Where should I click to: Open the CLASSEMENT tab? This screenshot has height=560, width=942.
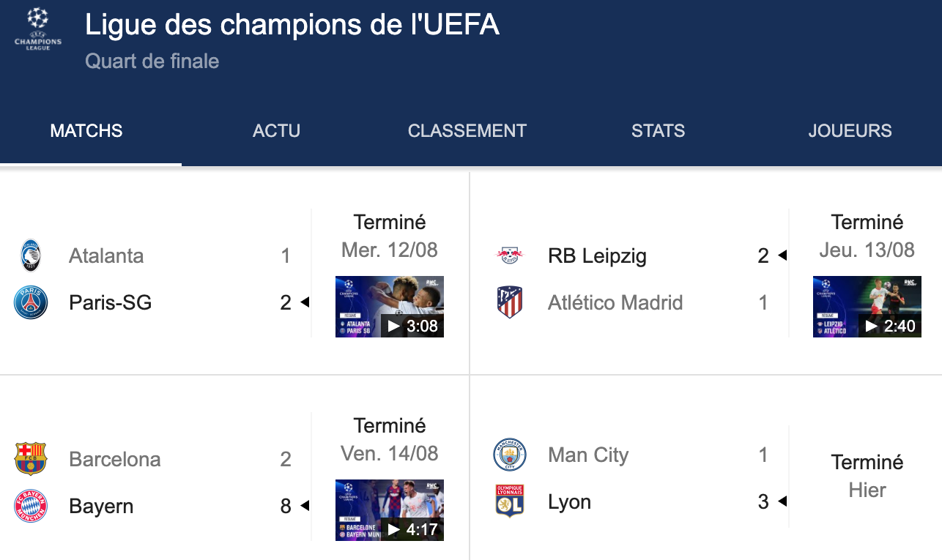click(x=467, y=131)
